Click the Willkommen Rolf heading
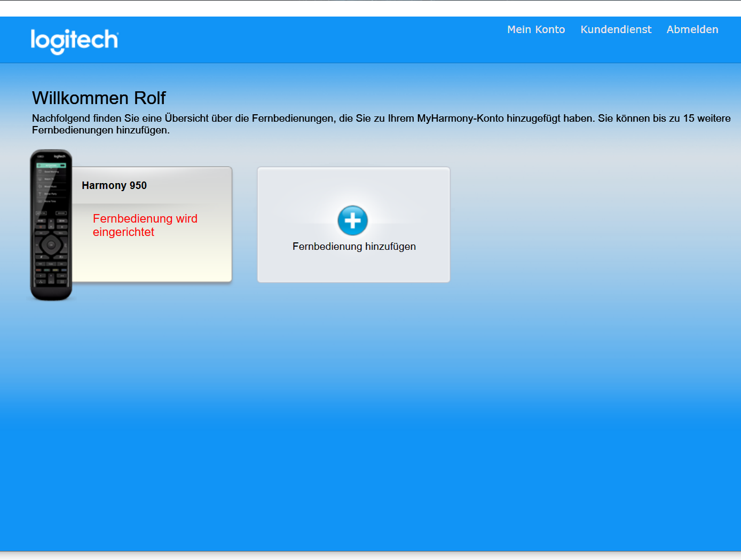This screenshot has height=560, width=741. coord(99,98)
